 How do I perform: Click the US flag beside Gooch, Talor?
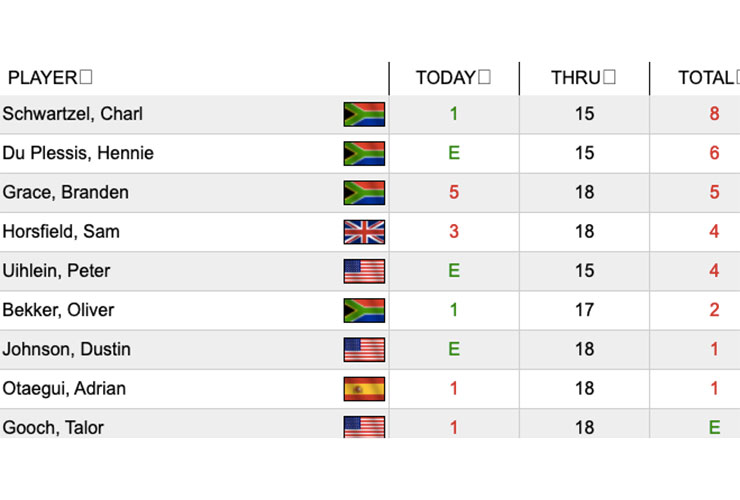point(364,427)
